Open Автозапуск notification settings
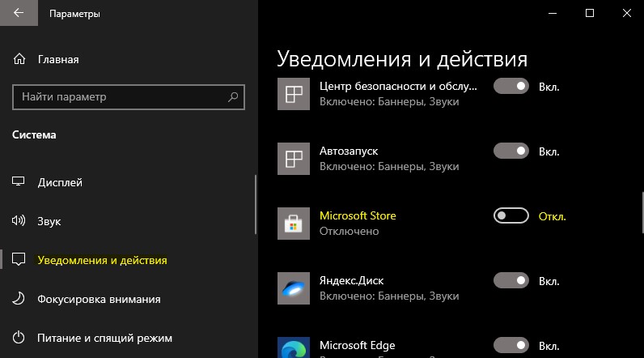The width and height of the screenshot is (644, 358). (x=349, y=151)
